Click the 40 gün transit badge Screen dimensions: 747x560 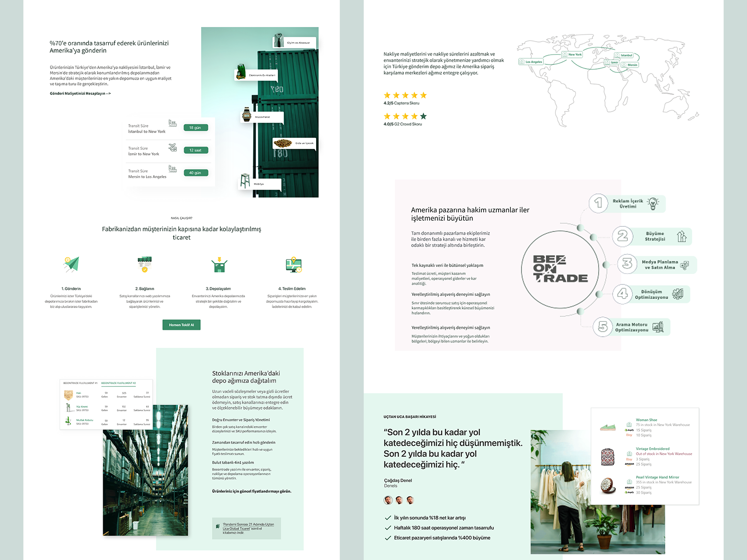(195, 173)
